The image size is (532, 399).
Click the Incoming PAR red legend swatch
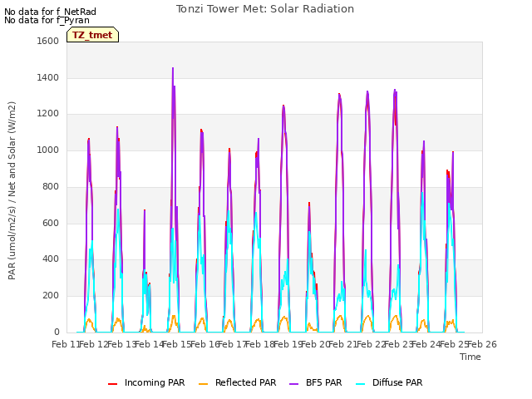coord(113,384)
